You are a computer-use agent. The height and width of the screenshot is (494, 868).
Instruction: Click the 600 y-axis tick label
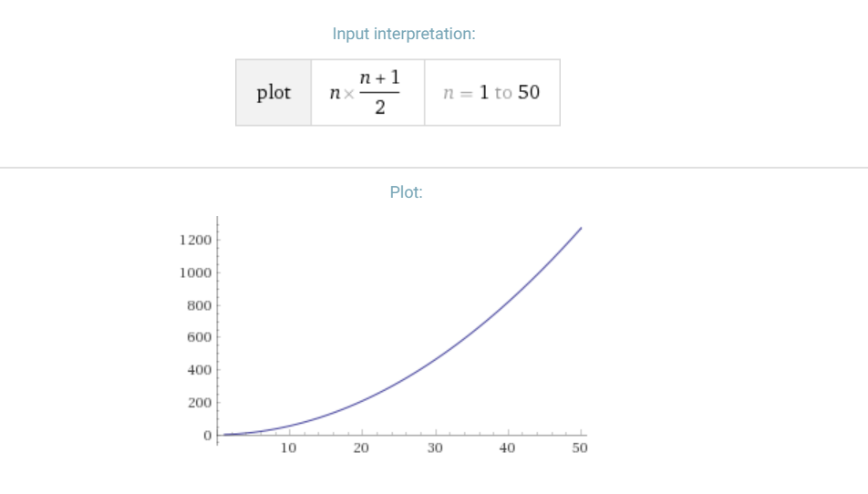click(199, 337)
